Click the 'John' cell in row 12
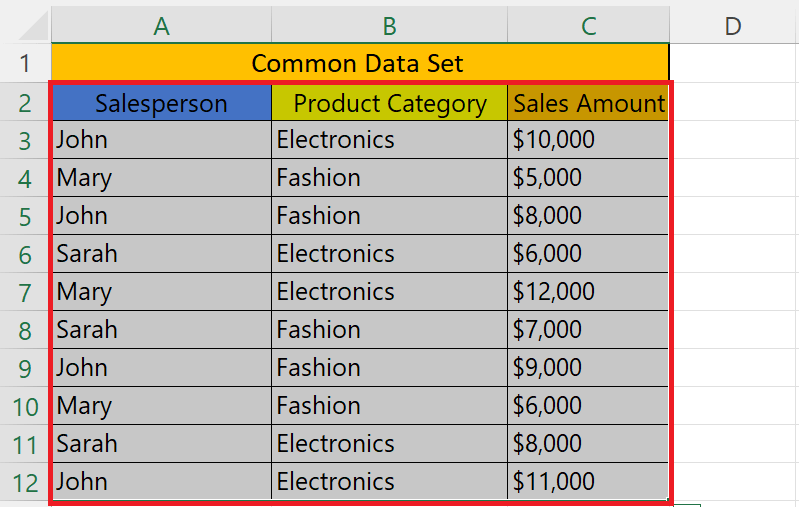799x507 pixels. [x=162, y=482]
